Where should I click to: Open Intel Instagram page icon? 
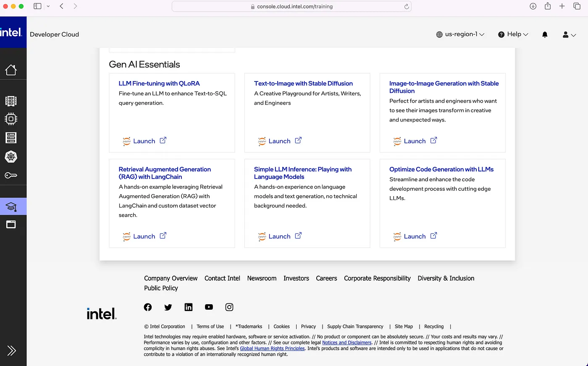(x=229, y=307)
